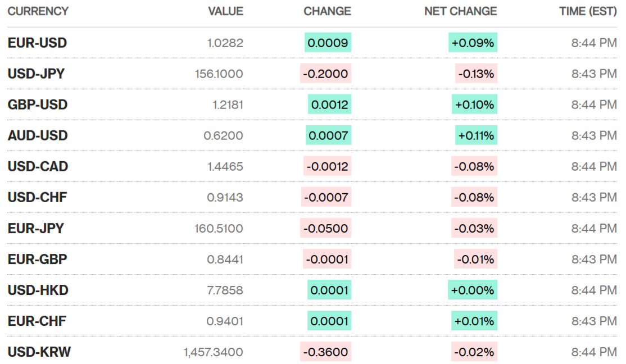Image resolution: width=626 pixels, height=364 pixels.
Task: Sort by NET CHANGE column header
Action: pos(460,11)
